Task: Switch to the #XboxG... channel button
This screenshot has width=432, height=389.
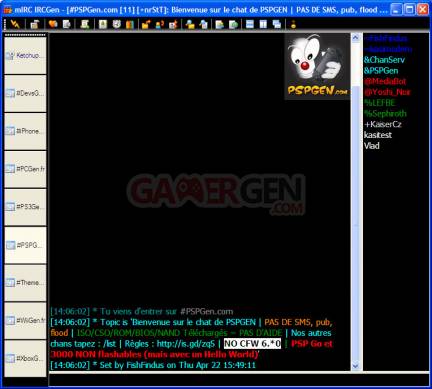Action: pyautogui.click(x=25, y=359)
